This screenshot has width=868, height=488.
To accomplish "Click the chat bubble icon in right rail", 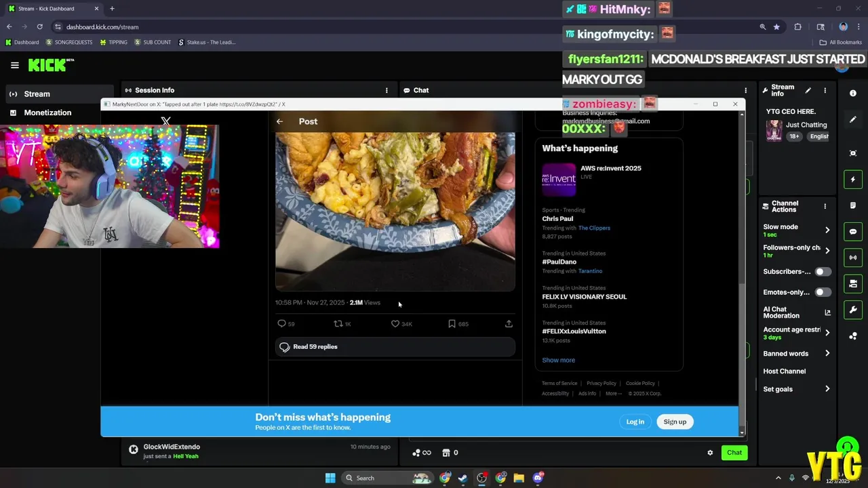I will (853, 232).
